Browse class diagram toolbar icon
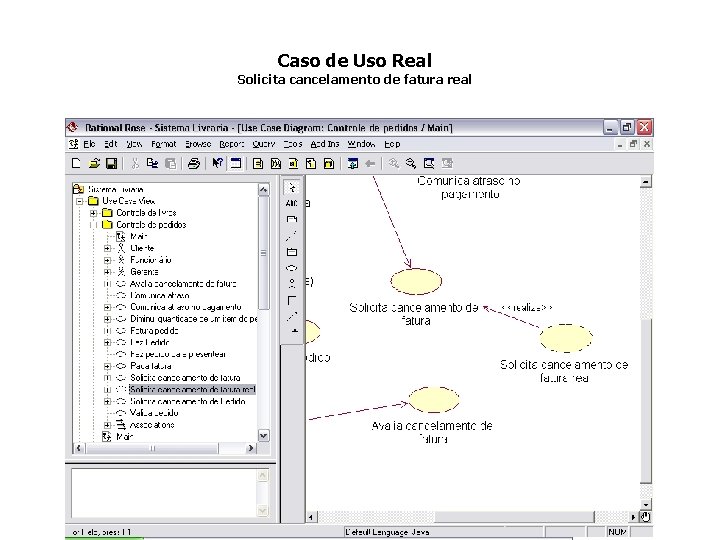 tap(258, 163)
